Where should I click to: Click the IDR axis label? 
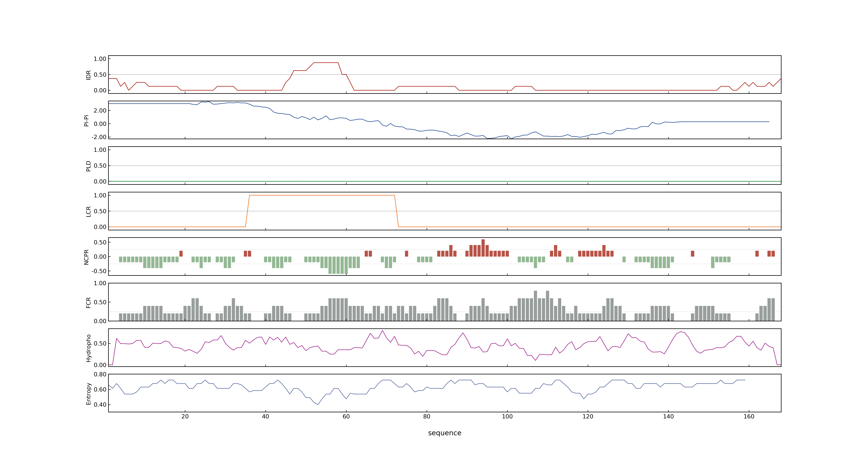[88, 75]
